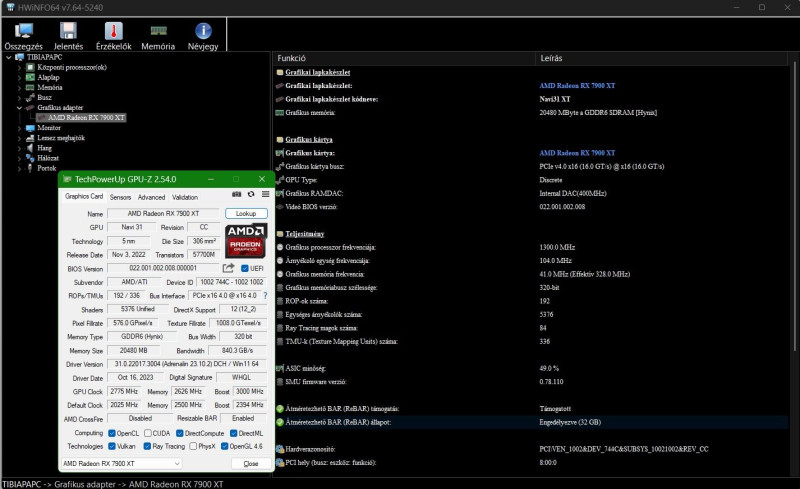The height and width of the screenshot is (489, 800).
Task: Select the Hálózat network tree item
Action: coord(48,158)
